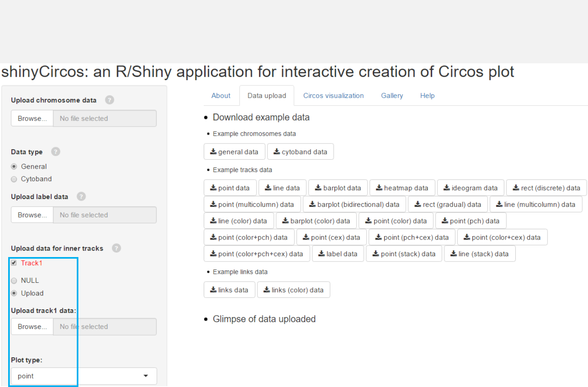
Task: Download rect (discrete) data example
Action: click(546, 188)
